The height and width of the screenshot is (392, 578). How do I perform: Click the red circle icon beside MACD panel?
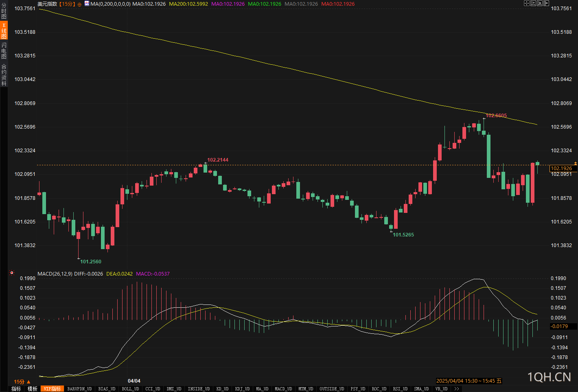pos(12,273)
